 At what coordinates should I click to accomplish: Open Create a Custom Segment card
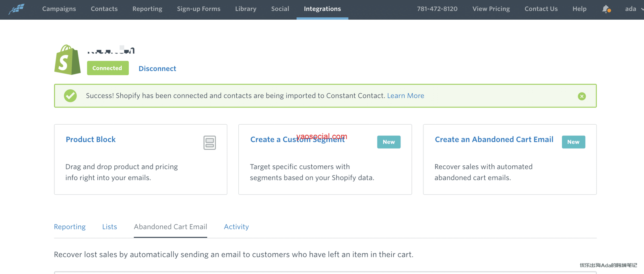[x=297, y=140]
